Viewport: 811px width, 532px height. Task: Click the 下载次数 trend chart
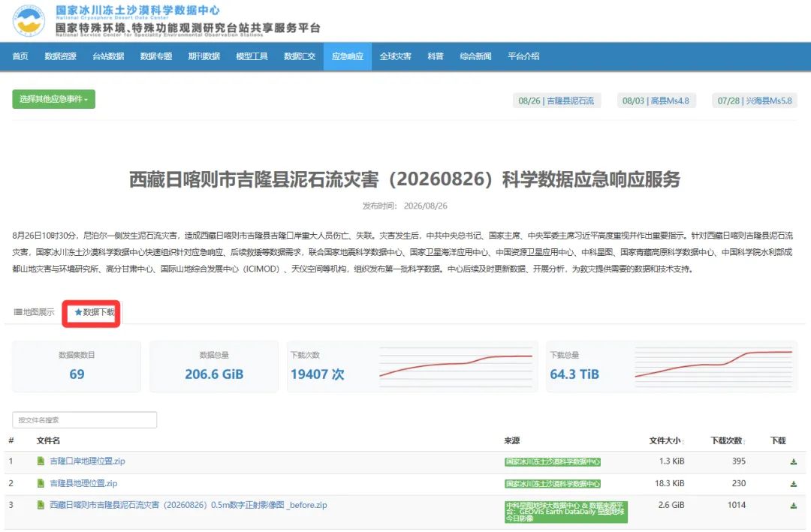[456, 366]
